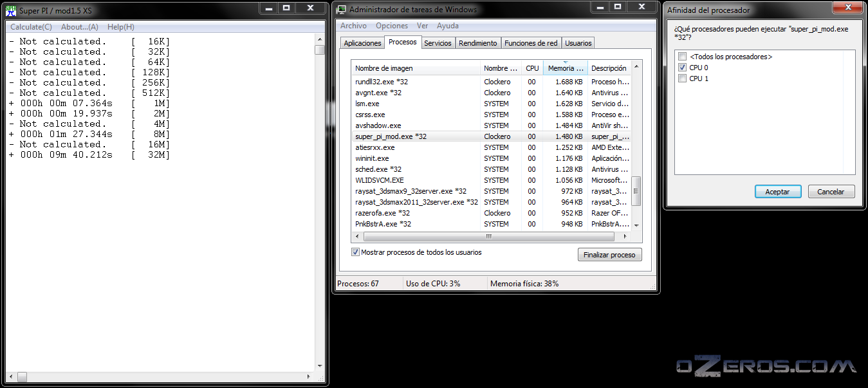Sort processes by Nombre de imagen column
This screenshot has width=868, height=388.
(416, 68)
